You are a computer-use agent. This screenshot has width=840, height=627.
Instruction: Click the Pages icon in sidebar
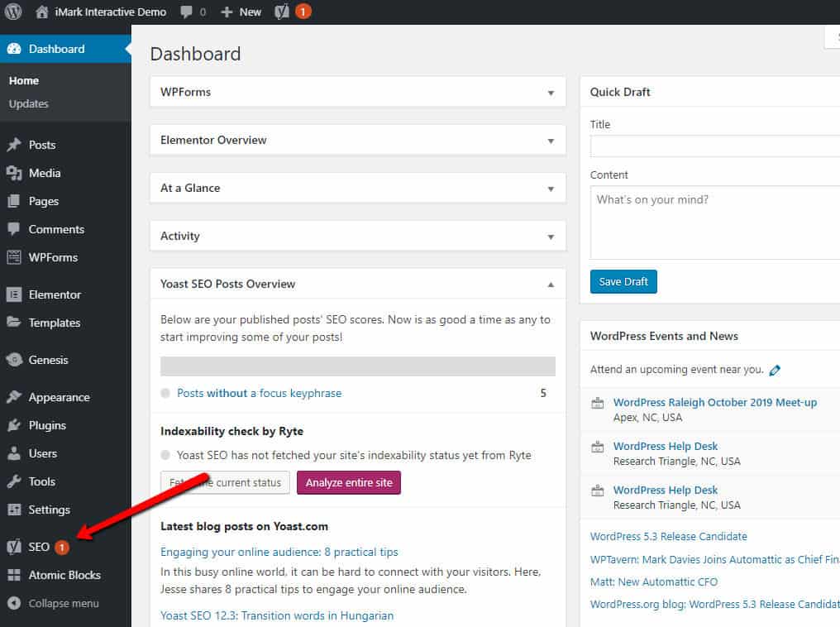14,201
